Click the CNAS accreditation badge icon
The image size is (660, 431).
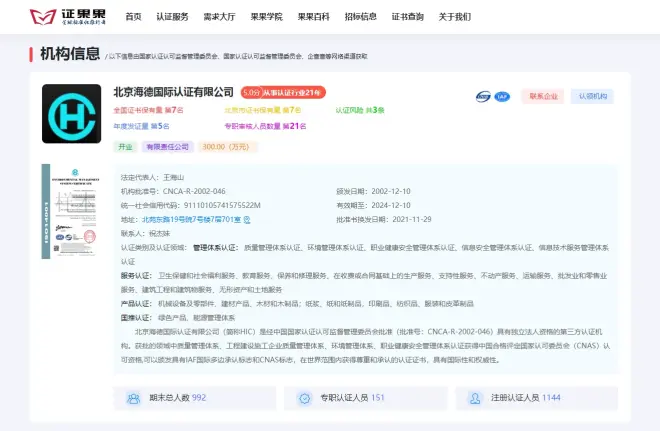coord(483,97)
